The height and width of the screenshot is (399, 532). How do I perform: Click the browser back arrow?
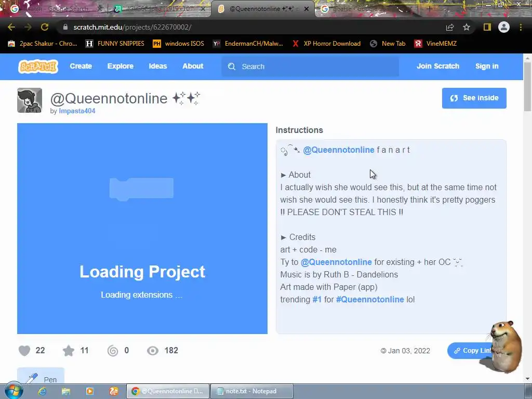click(11, 27)
